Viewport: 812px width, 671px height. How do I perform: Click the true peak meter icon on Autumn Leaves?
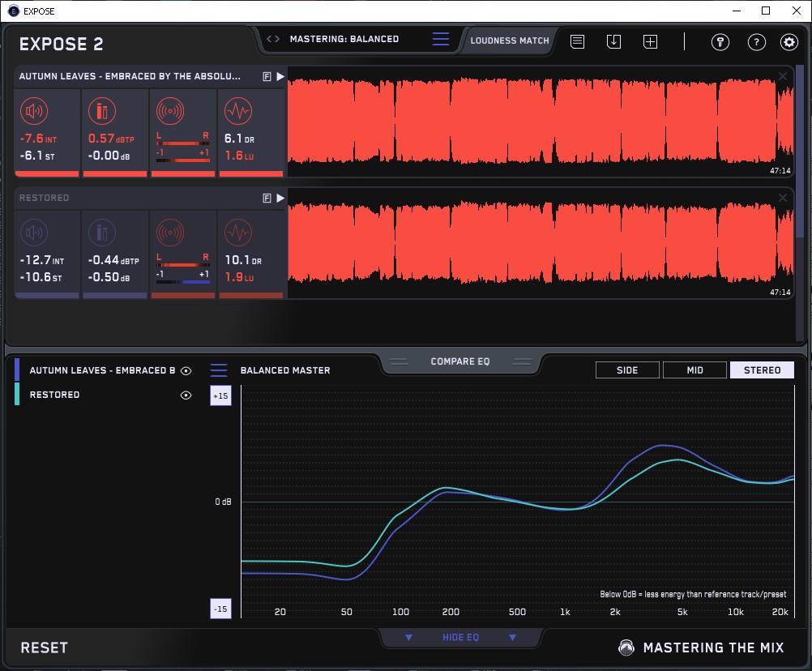[x=101, y=110]
